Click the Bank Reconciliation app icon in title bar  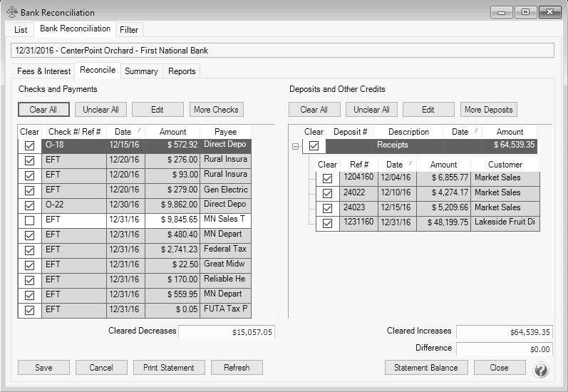(x=11, y=13)
